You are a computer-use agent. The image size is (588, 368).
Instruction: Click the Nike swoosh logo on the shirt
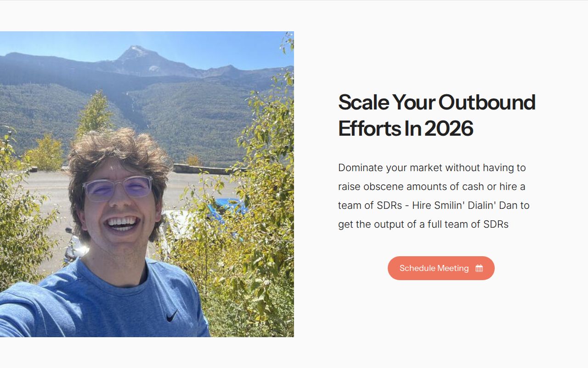[172, 315]
